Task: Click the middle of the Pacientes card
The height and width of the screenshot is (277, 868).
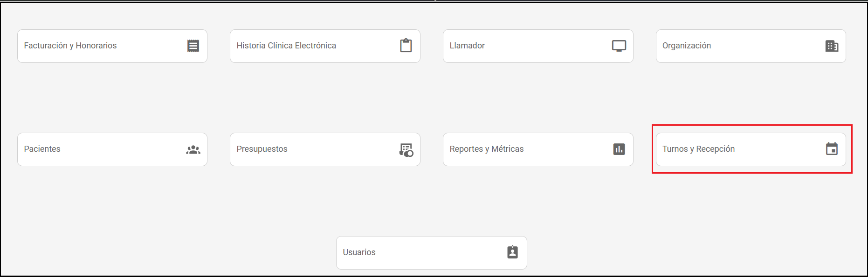Action: click(x=112, y=149)
